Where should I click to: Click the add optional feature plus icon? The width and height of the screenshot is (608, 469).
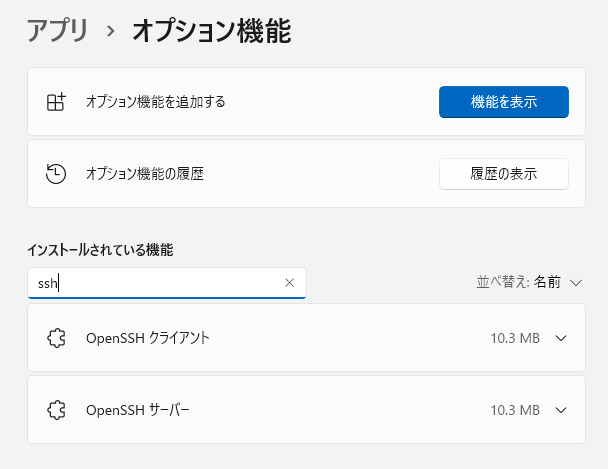pyautogui.click(x=56, y=102)
